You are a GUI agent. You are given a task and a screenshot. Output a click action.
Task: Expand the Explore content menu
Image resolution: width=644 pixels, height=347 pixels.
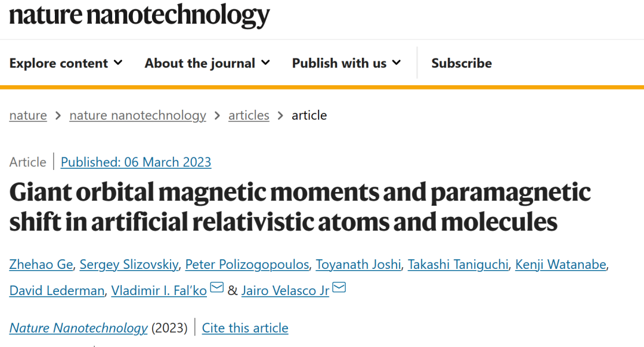[66, 63]
